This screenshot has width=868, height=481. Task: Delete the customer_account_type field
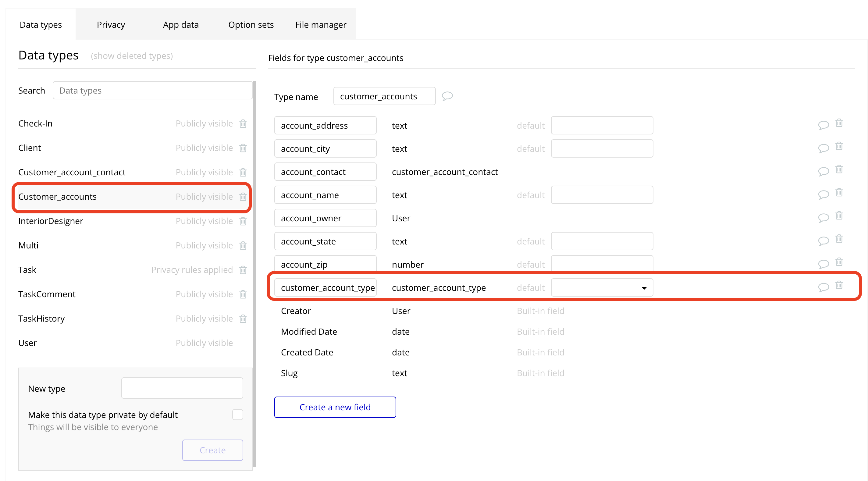pyautogui.click(x=839, y=285)
